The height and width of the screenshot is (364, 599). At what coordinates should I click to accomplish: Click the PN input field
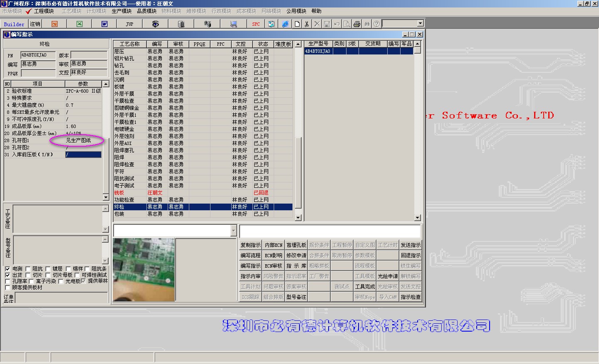click(38, 55)
